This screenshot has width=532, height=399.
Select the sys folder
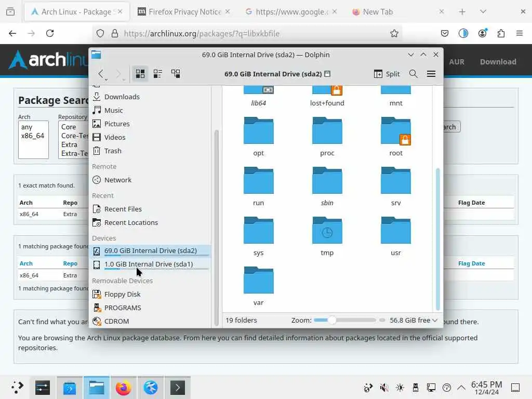click(x=259, y=236)
